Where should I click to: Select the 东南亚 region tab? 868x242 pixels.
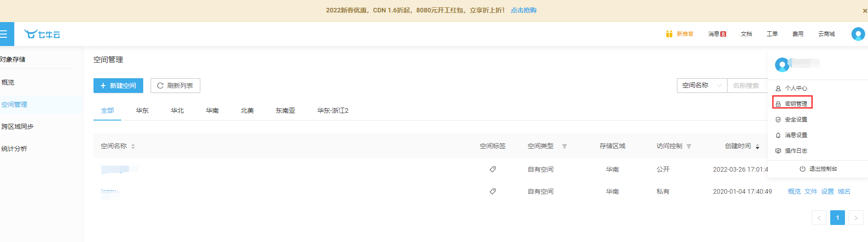click(285, 111)
